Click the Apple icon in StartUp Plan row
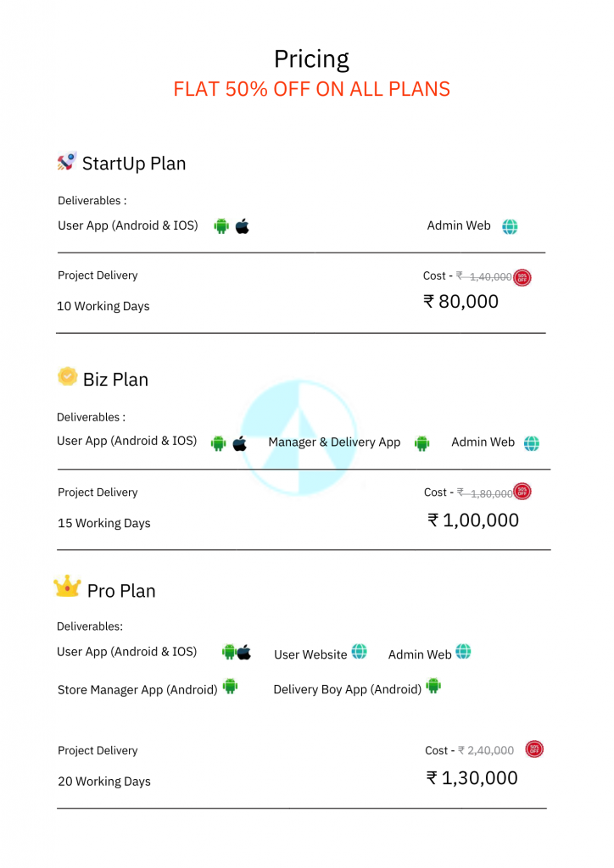Screen dimensions: 614x868 (x=243, y=226)
